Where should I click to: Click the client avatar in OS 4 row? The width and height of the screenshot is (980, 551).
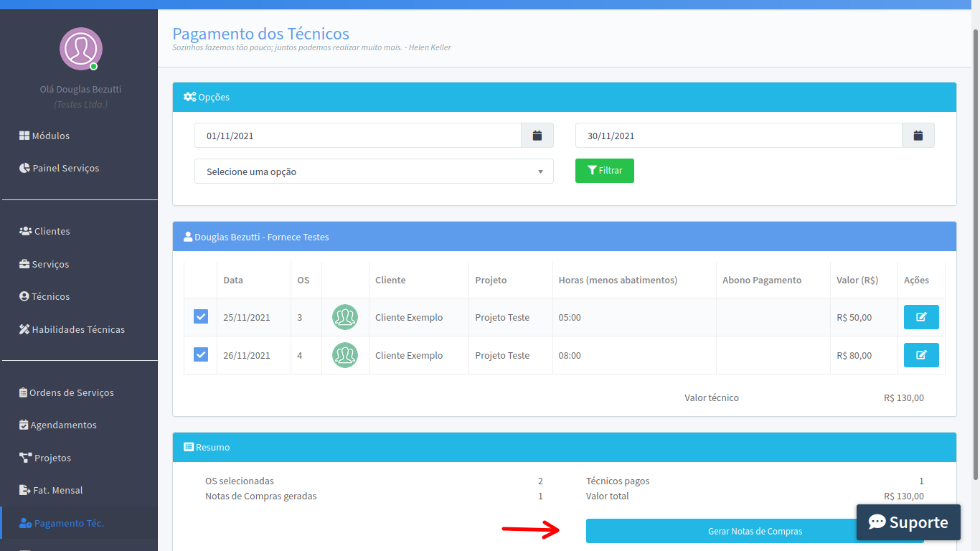point(345,355)
